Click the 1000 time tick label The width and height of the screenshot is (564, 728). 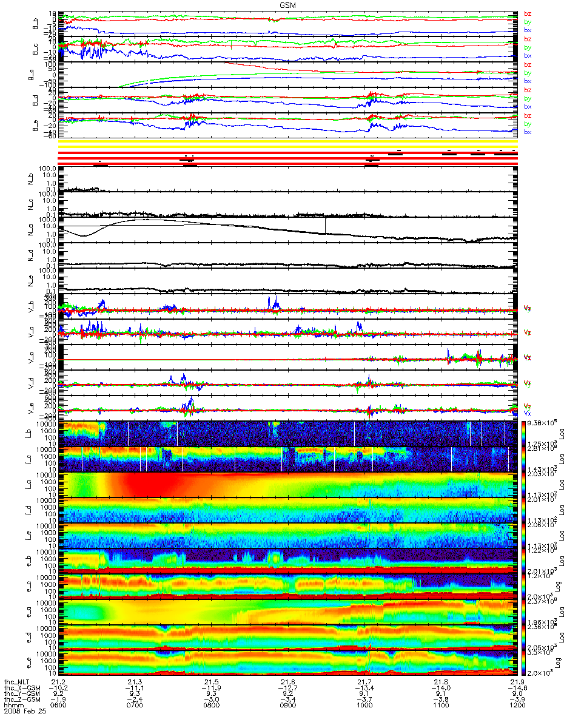[364, 706]
